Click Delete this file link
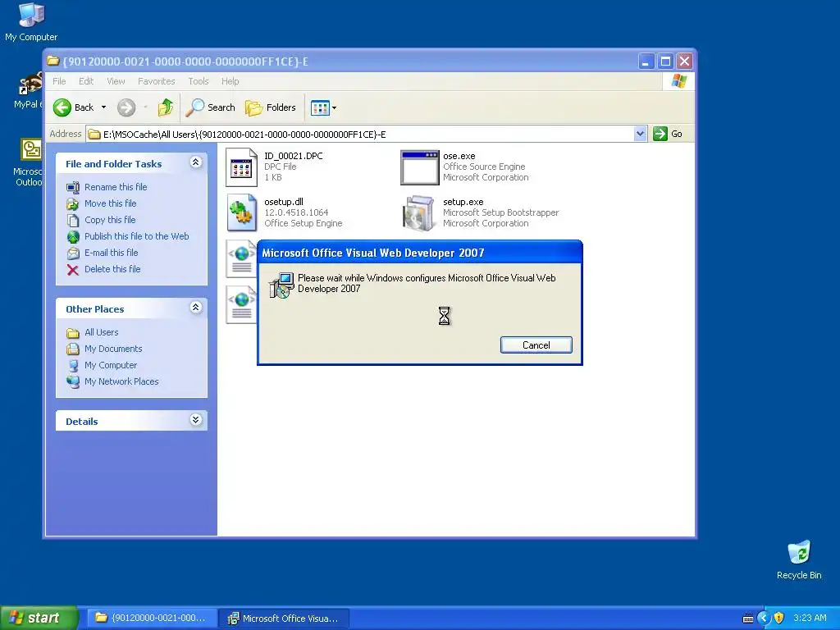This screenshot has height=630, width=840. pyautogui.click(x=112, y=269)
